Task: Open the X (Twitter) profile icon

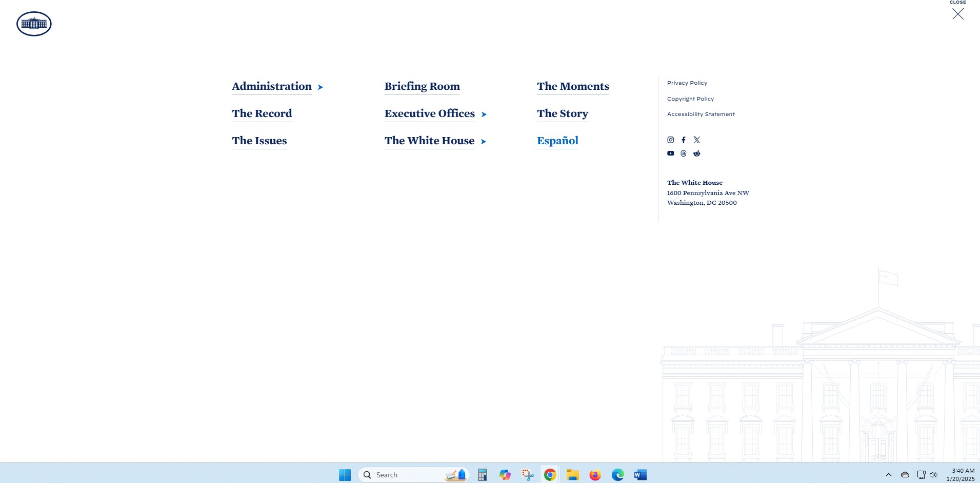Action: coord(696,140)
